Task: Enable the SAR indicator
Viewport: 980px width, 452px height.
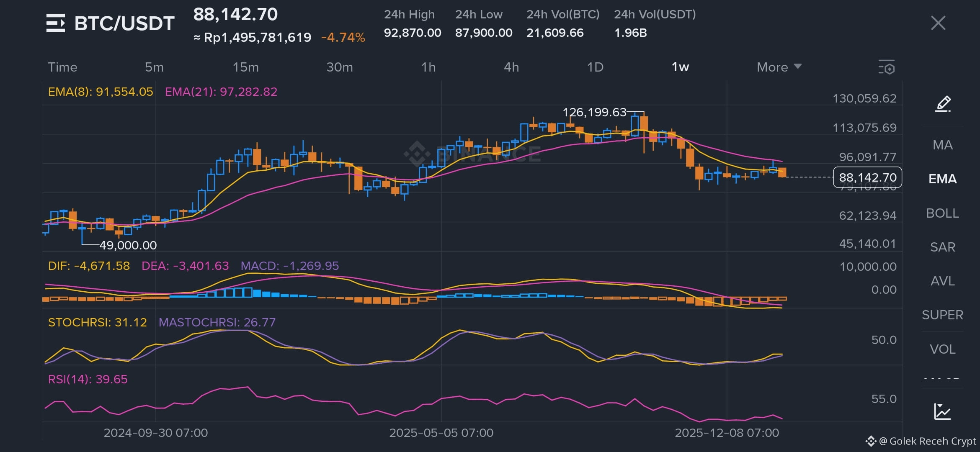Action: point(943,247)
